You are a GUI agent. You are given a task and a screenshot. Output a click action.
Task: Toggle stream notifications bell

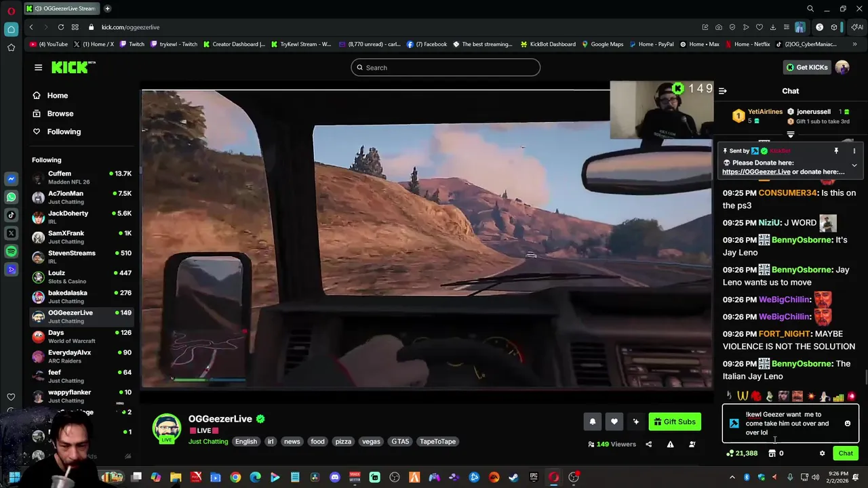[592, 422]
